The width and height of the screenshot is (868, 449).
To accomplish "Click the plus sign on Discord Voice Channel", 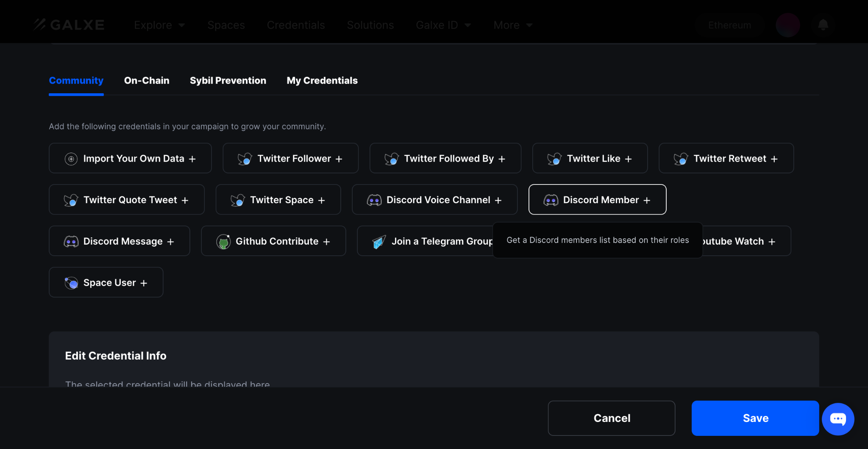I will pyautogui.click(x=498, y=200).
